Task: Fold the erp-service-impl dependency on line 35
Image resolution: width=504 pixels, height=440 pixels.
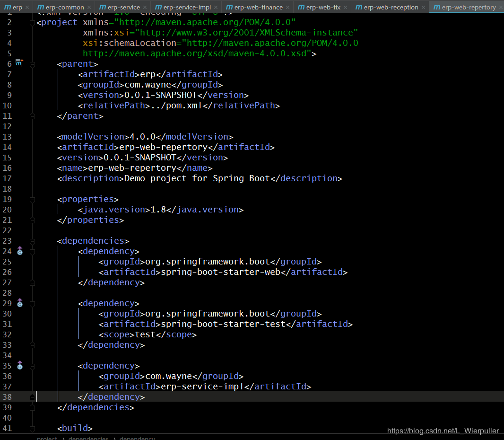Action: [x=32, y=366]
